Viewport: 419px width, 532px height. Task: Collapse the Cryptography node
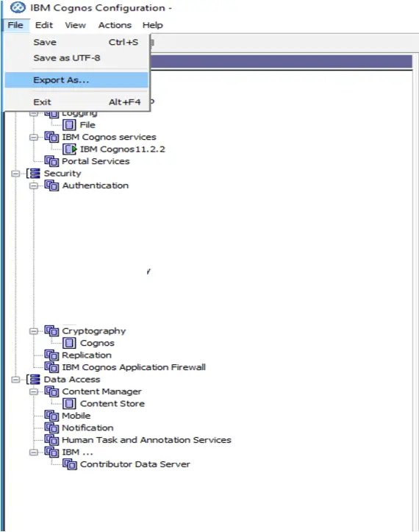point(34,331)
